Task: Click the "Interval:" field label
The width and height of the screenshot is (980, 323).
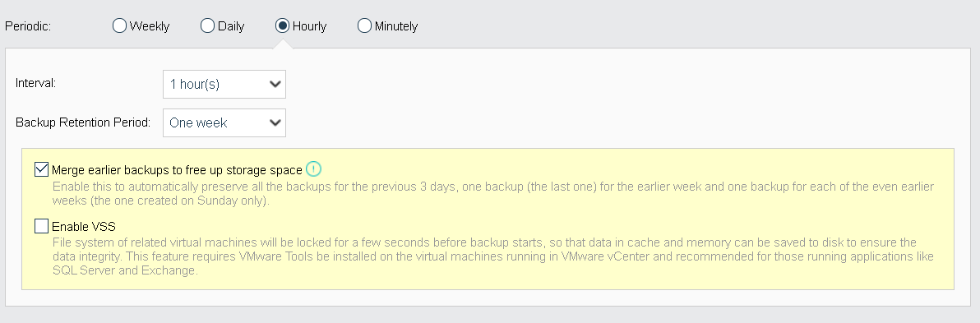Action: (35, 83)
